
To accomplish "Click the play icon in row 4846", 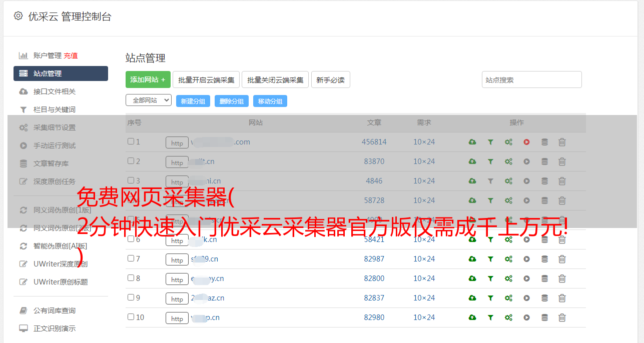I will click(x=526, y=181).
